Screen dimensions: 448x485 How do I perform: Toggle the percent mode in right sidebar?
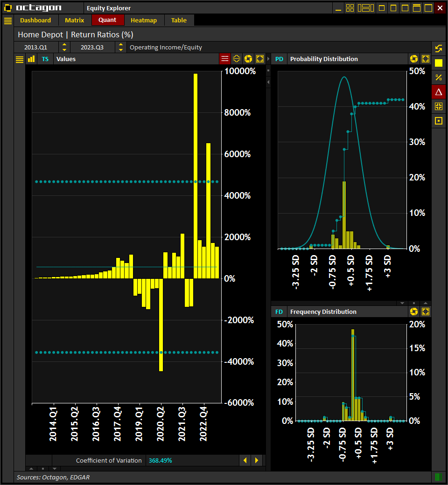click(439, 77)
